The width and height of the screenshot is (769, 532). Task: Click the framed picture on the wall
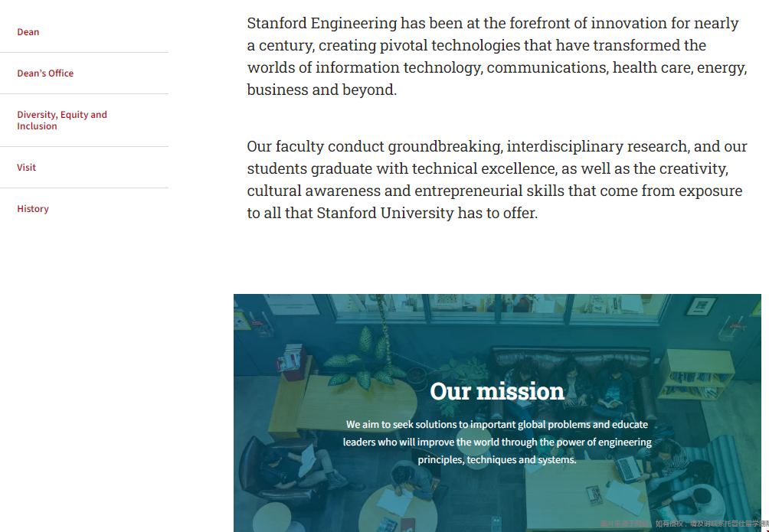(x=701, y=306)
